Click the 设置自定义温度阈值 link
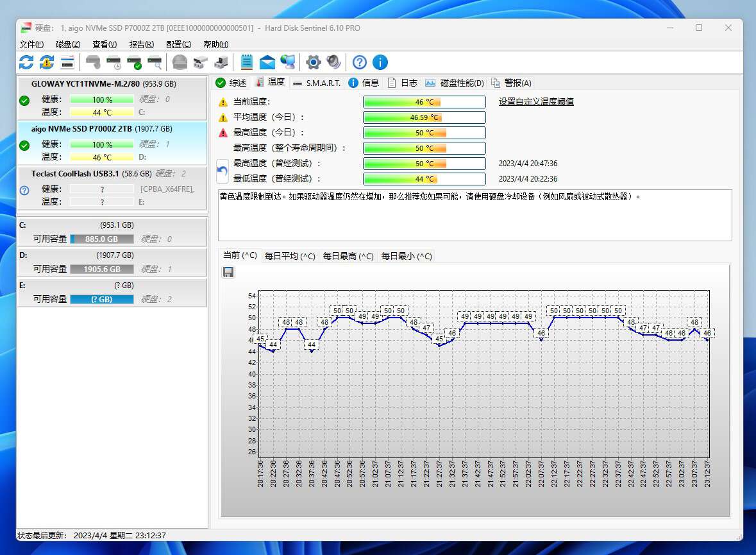The width and height of the screenshot is (756, 555). pyautogui.click(x=537, y=101)
